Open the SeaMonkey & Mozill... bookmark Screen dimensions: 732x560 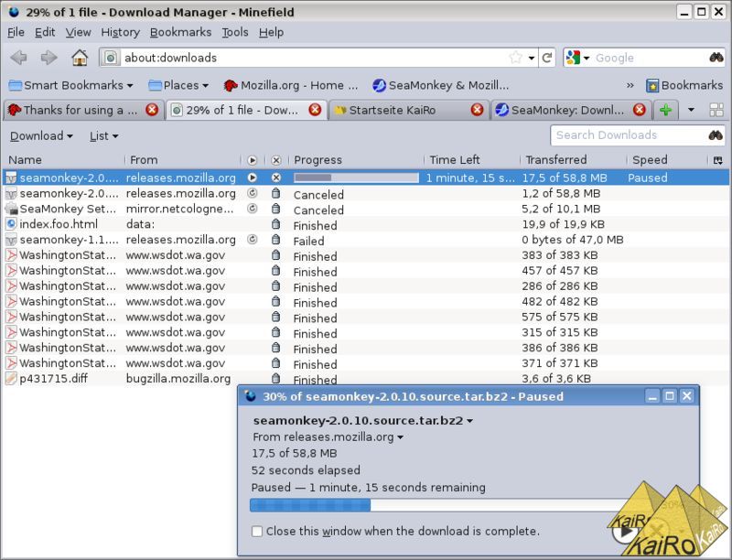441,85
